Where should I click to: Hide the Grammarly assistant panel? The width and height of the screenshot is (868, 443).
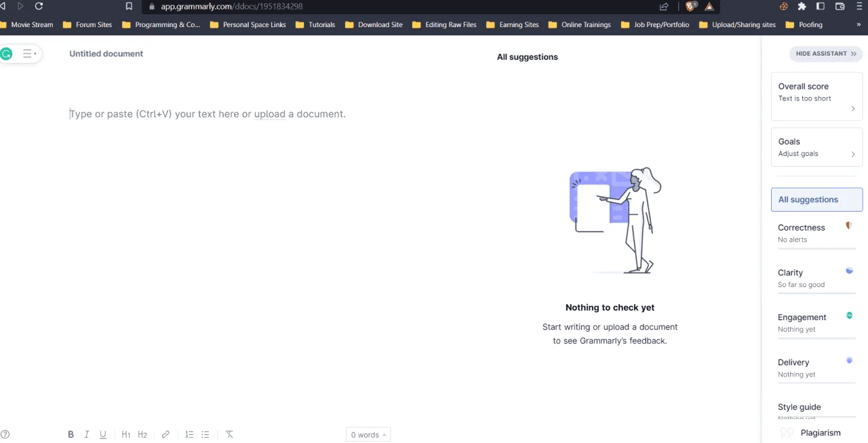click(826, 54)
